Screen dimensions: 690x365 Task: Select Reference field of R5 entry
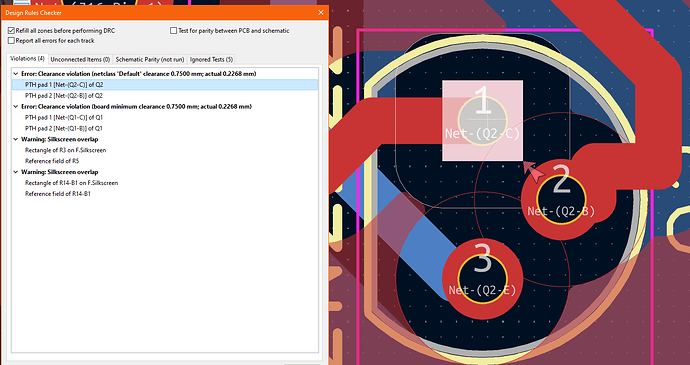click(52, 161)
